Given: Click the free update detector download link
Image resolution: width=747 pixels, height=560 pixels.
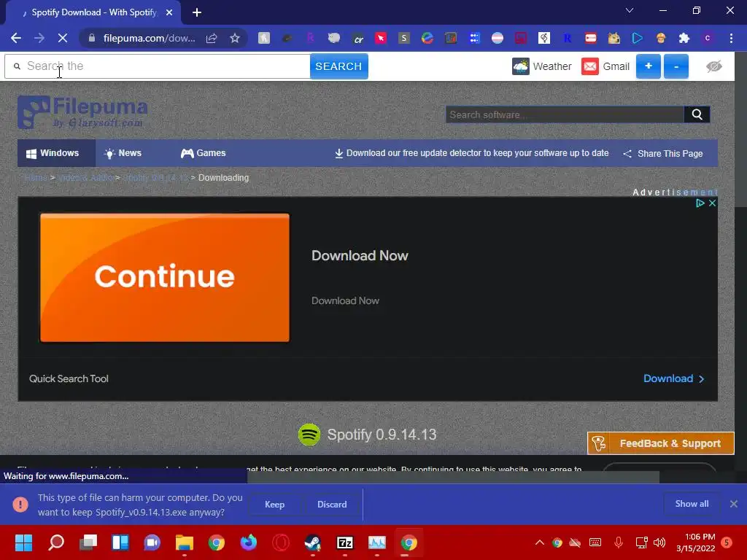Looking at the screenshot, I should click(472, 153).
